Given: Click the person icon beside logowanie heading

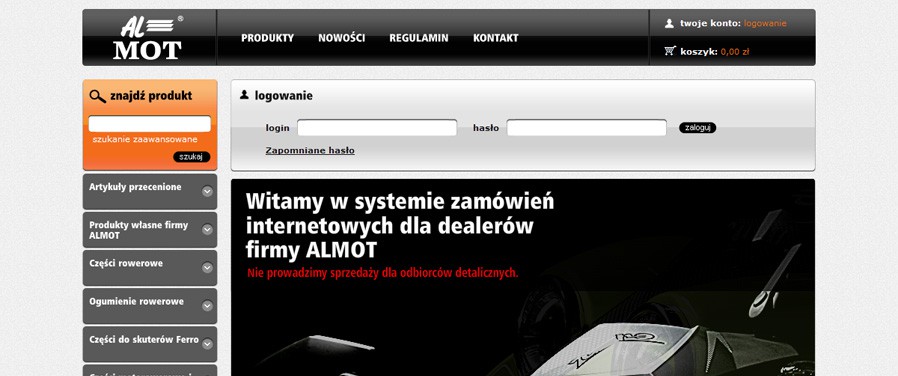Looking at the screenshot, I should 245,95.
